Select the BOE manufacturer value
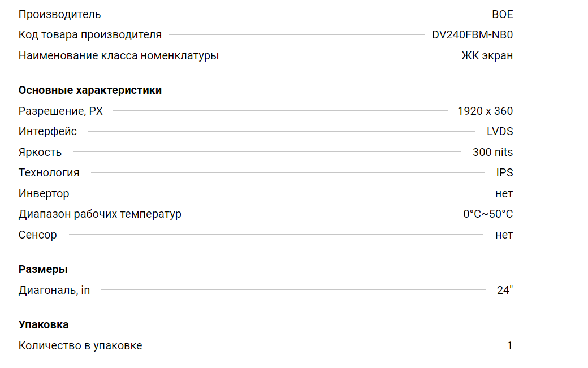The width and height of the screenshot is (588, 368). click(502, 14)
